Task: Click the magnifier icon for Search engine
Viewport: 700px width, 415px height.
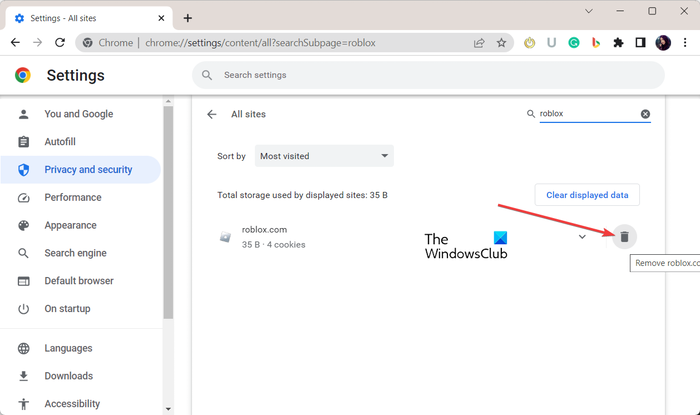Action: (23, 253)
